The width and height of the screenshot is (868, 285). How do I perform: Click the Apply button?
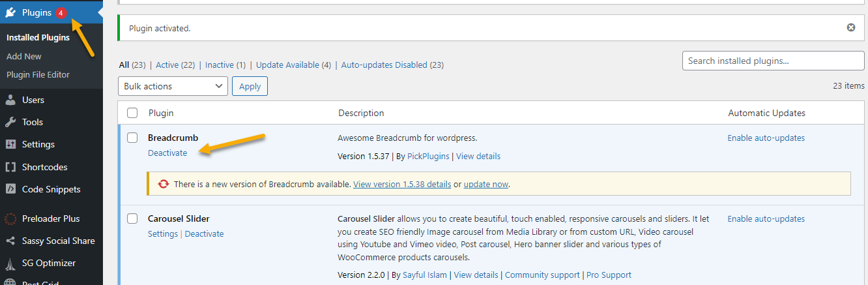(250, 86)
